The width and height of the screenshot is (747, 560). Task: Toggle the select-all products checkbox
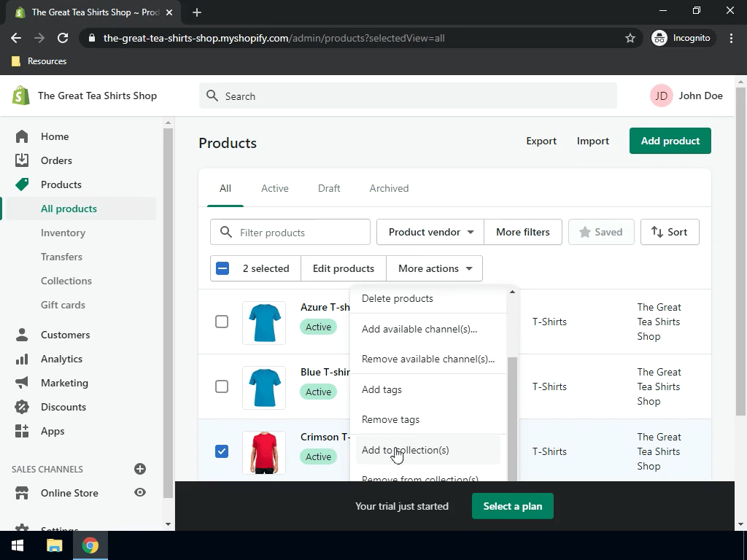(x=222, y=268)
